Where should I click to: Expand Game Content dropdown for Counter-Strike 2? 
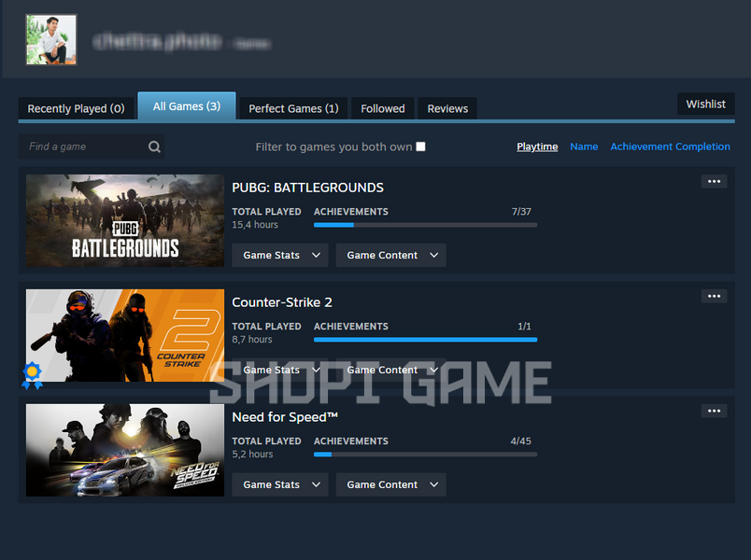390,370
